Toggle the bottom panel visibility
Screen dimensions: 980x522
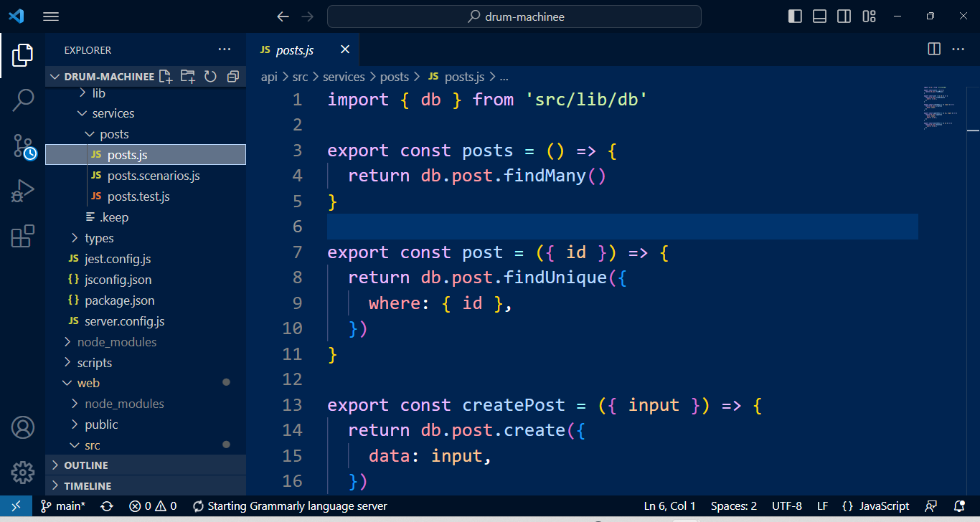[819, 16]
